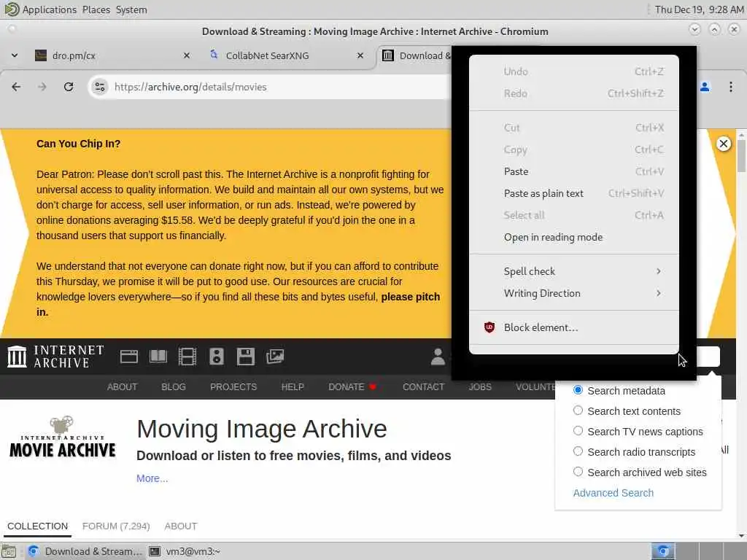Viewport: 747px width, 560px height.
Task: Open the Places menu
Action: click(x=96, y=9)
